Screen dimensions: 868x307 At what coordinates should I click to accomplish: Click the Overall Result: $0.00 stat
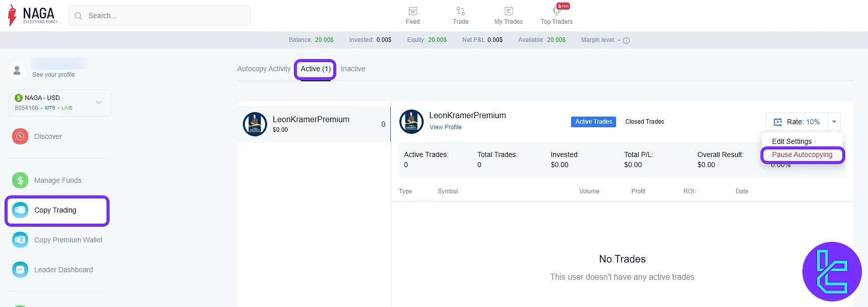point(721,160)
